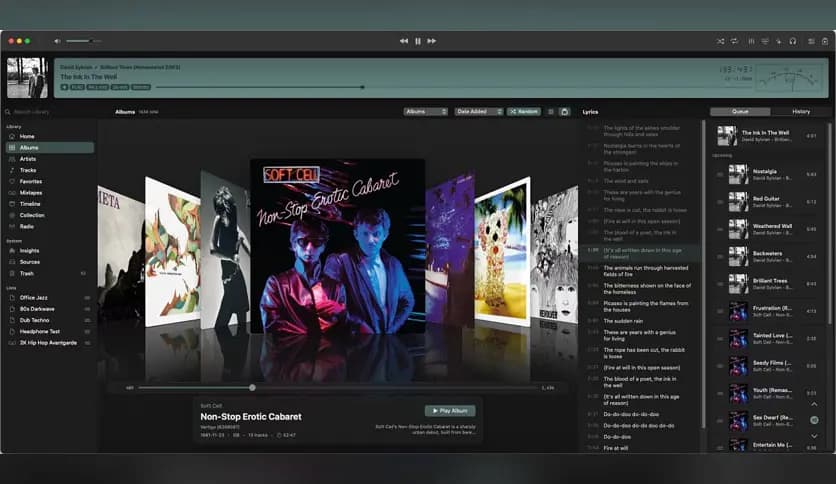This screenshot has height=484, width=836.
Task: Click the Play Album button
Action: tap(450, 411)
